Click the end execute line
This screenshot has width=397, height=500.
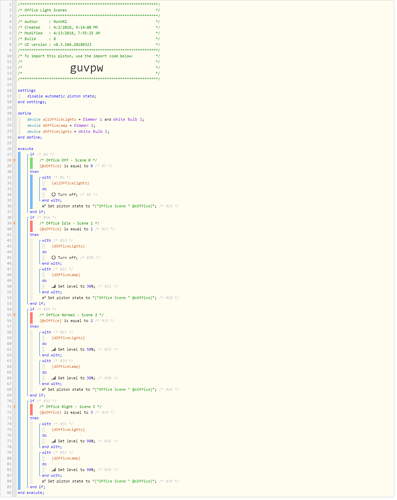click(x=31, y=493)
